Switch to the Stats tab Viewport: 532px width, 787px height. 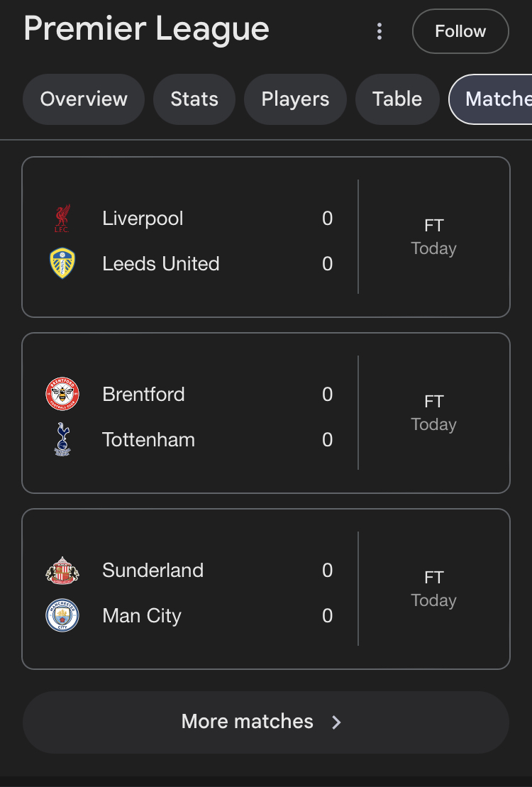point(194,99)
